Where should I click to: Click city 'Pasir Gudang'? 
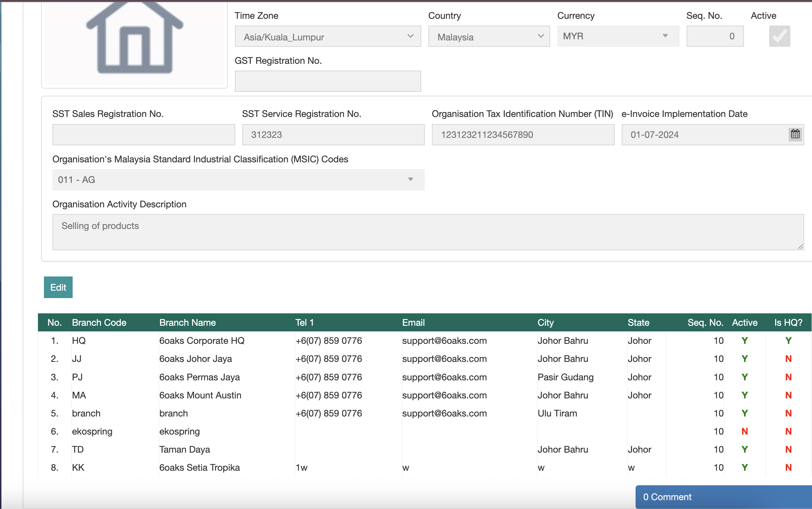(565, 377)
